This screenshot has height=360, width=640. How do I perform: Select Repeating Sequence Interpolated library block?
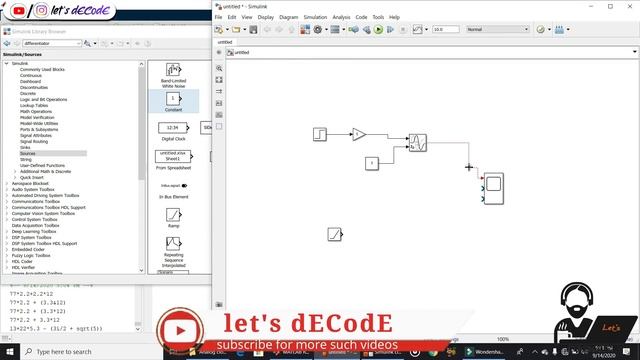173,252
